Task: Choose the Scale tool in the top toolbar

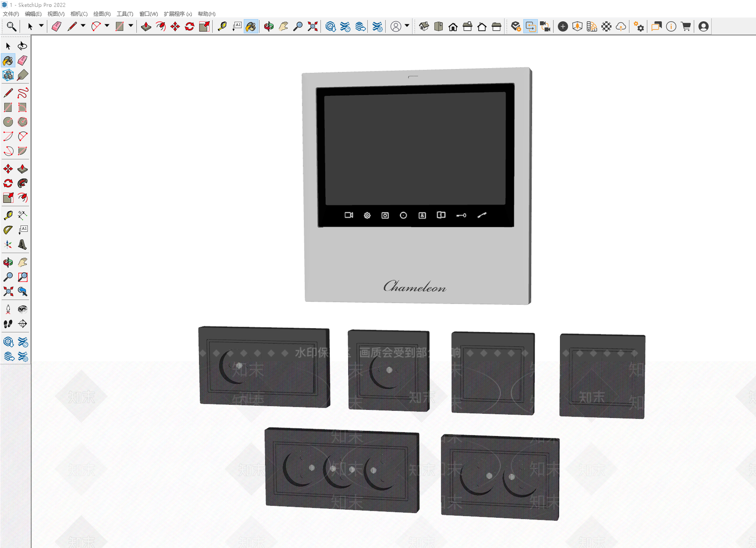Action: click(x=205, y=26)
